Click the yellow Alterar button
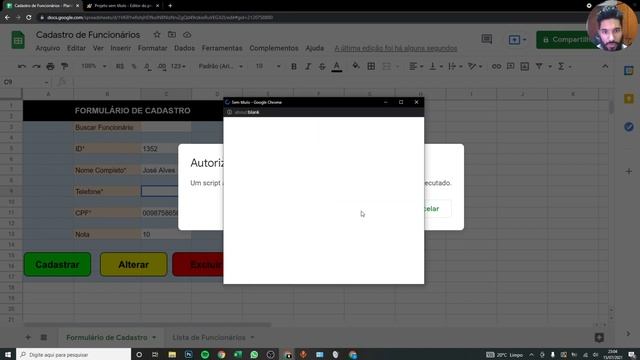 (133, 264)
